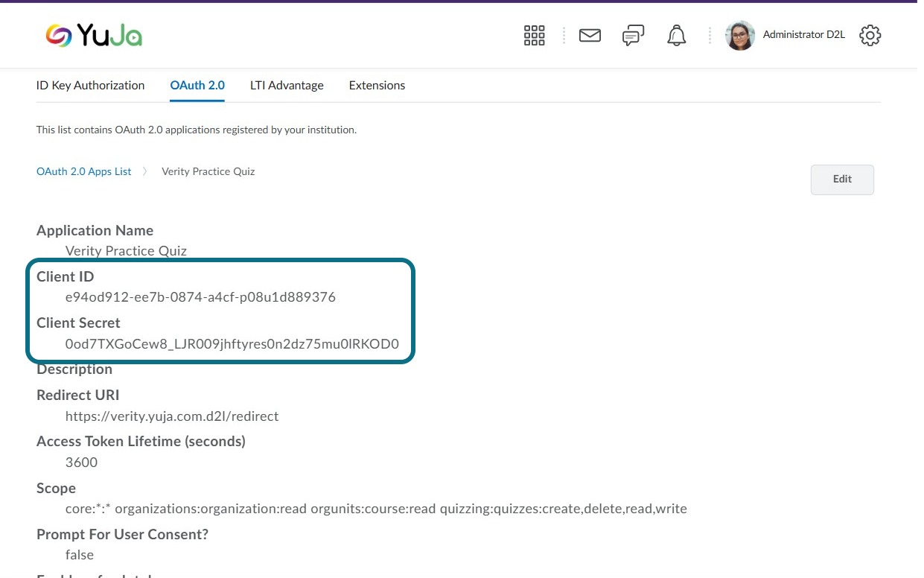924x578 pixels.
Task: Click the Prompt For User Consent? label
Action: click(122, 534)
